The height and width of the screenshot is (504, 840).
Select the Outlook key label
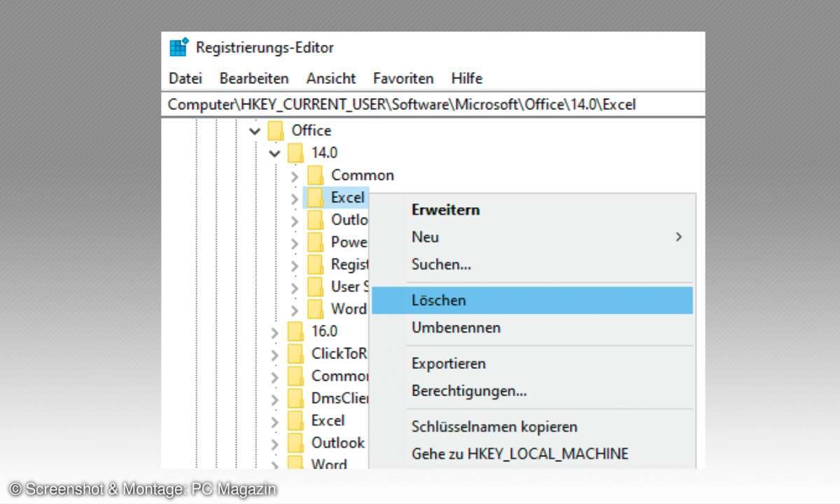tap(338, 443)
